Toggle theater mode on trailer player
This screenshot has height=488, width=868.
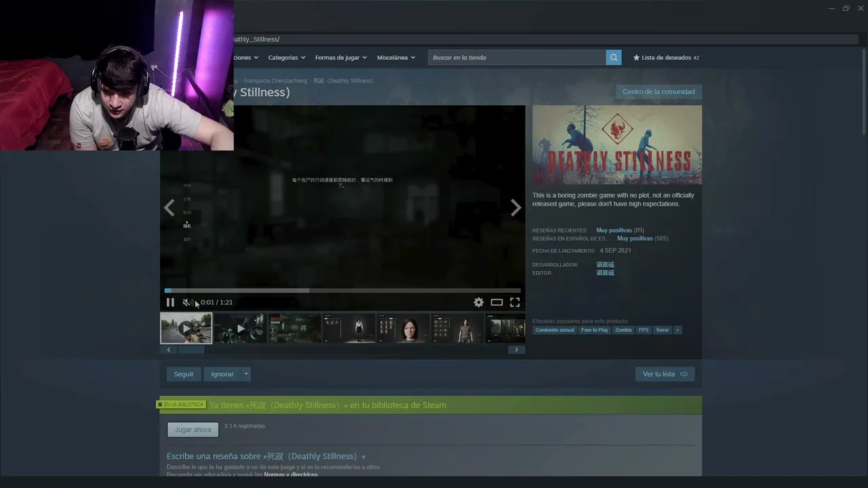(497, 302)
